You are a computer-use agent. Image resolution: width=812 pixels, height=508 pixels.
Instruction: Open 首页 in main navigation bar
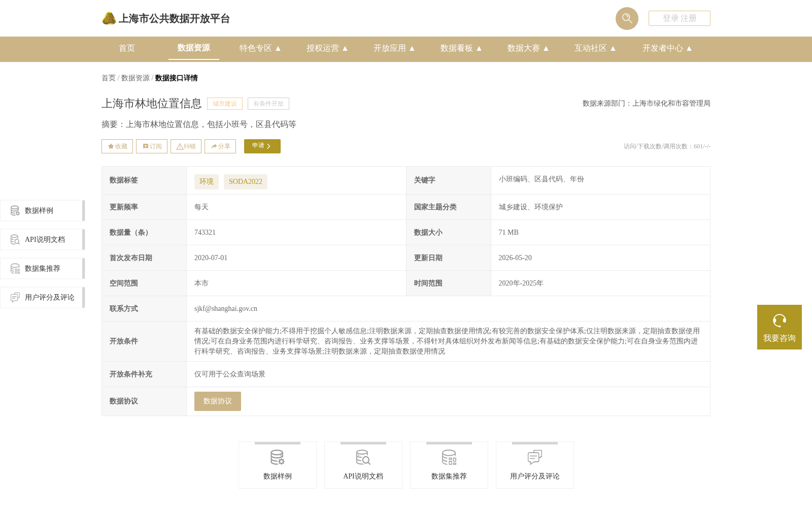pyautogui.click(x=127, y=48)
